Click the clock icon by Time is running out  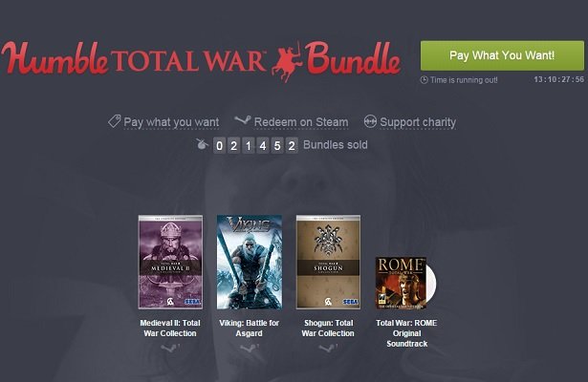(424, 80)
